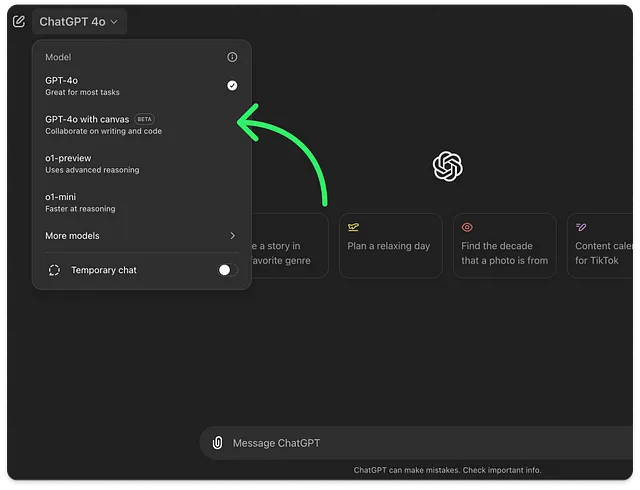Open the Find the decade photo suggestion
The width and height of the screenshot is (640, 490).
coord(504,246)
